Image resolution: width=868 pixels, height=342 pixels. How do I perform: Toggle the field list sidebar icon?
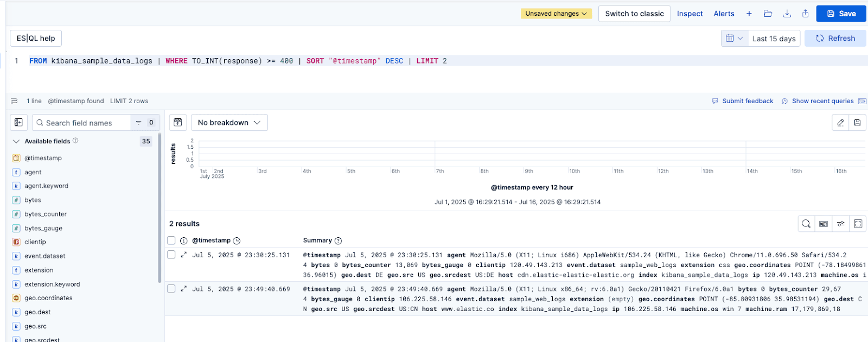tap(18, 123)
